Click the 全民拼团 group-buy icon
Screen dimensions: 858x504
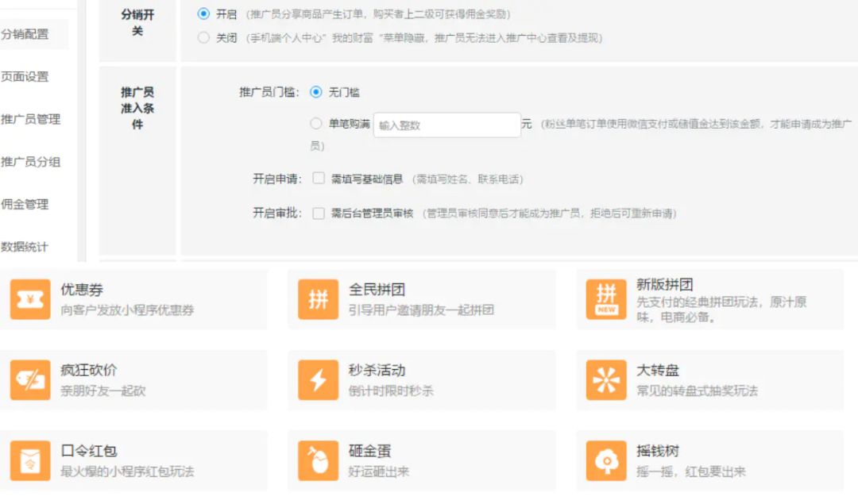(x=318, y=299)
